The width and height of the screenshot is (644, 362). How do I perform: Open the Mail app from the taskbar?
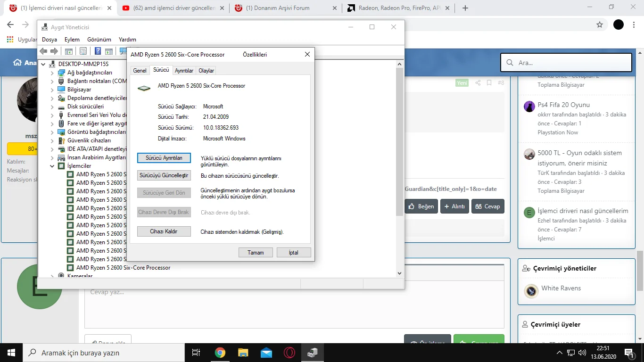pos(266,353)
